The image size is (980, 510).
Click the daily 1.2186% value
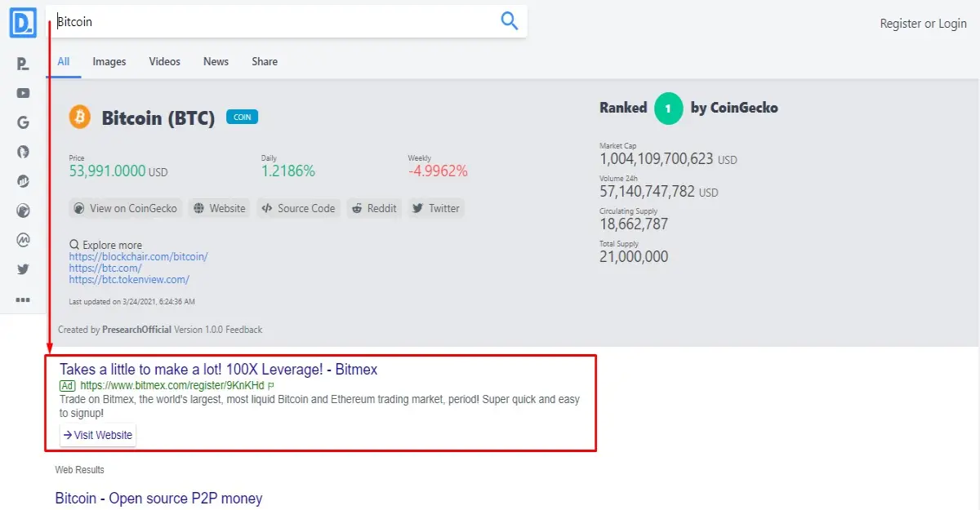tap(288, 171)
